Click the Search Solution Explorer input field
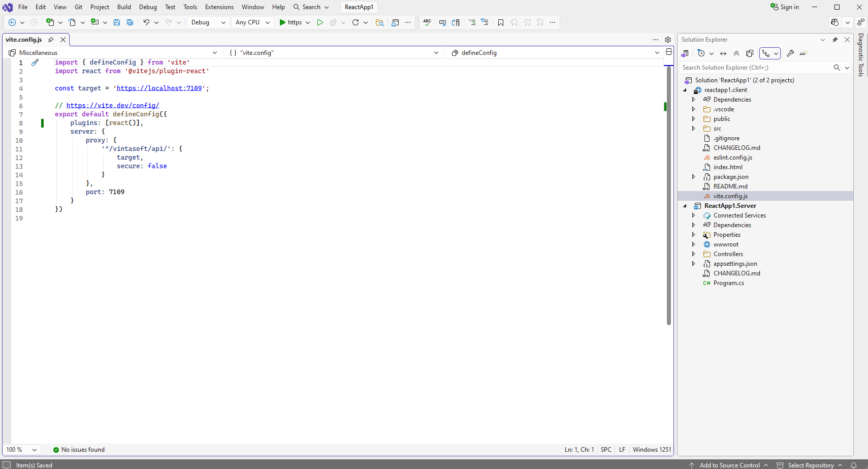 756,68
